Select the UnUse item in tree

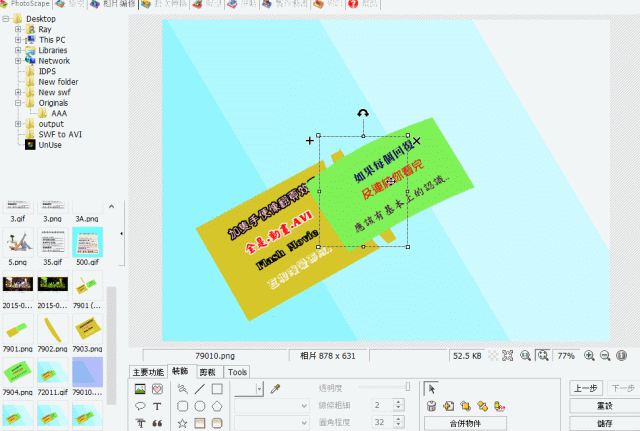(50, 145)
